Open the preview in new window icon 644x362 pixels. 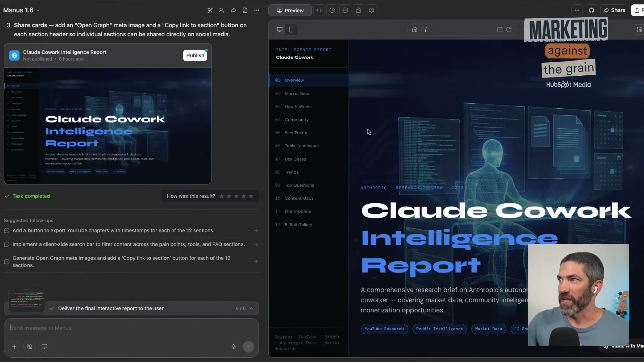500,29
